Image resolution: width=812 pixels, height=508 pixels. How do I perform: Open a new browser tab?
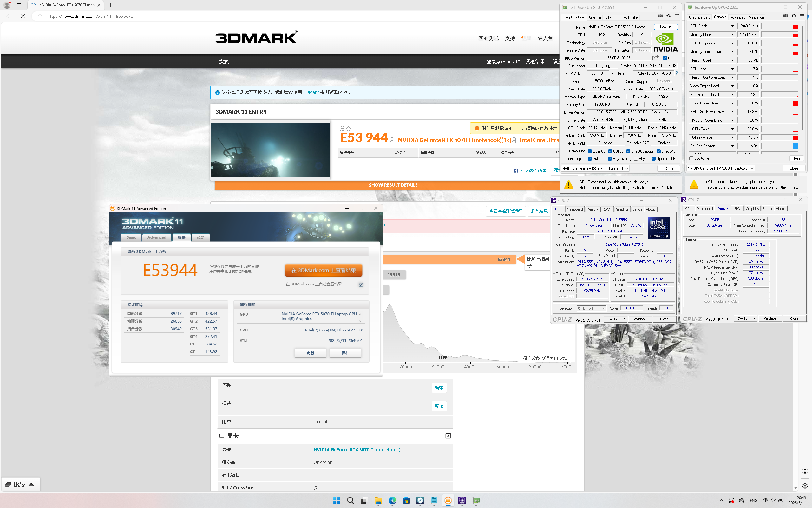[110, 5]
